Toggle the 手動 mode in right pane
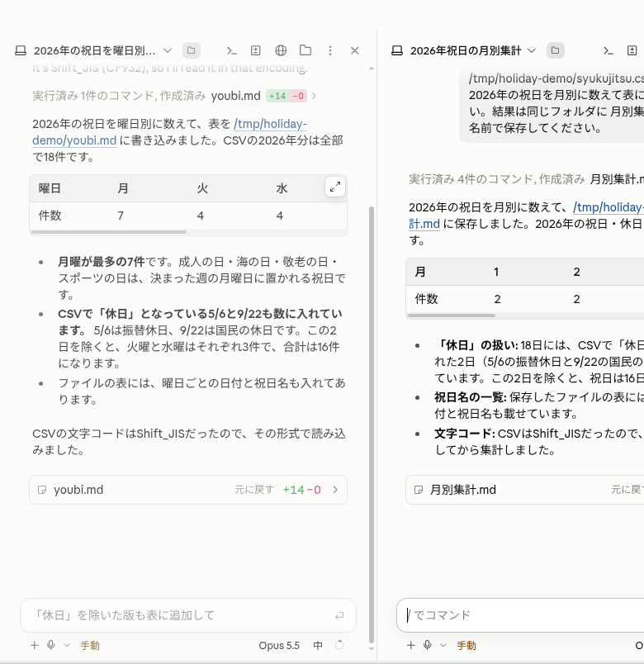Image resolution: width=644 pixels, height=664 pixels. [x=466, y=645]
